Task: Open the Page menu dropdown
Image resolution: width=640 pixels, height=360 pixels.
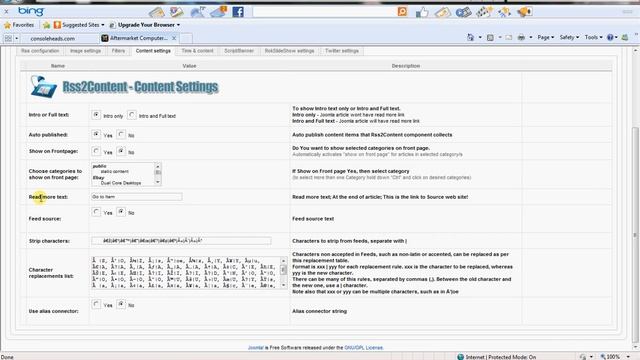Action: 546,38
